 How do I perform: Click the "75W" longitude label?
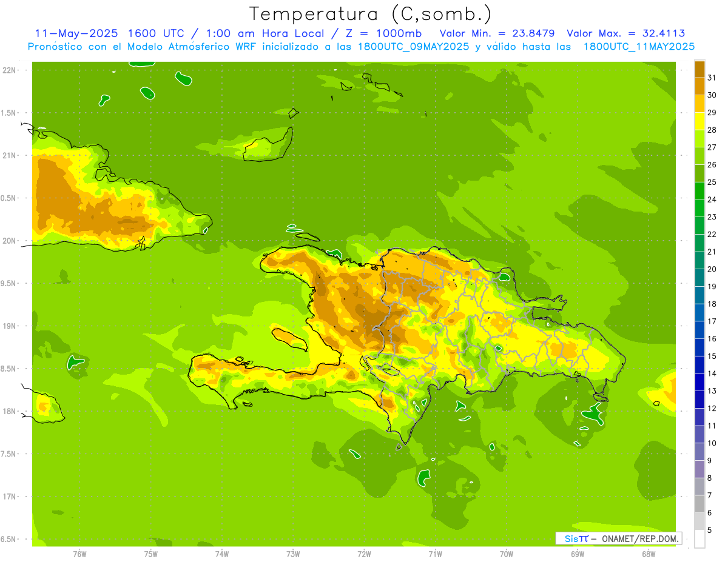click(150, 554)
